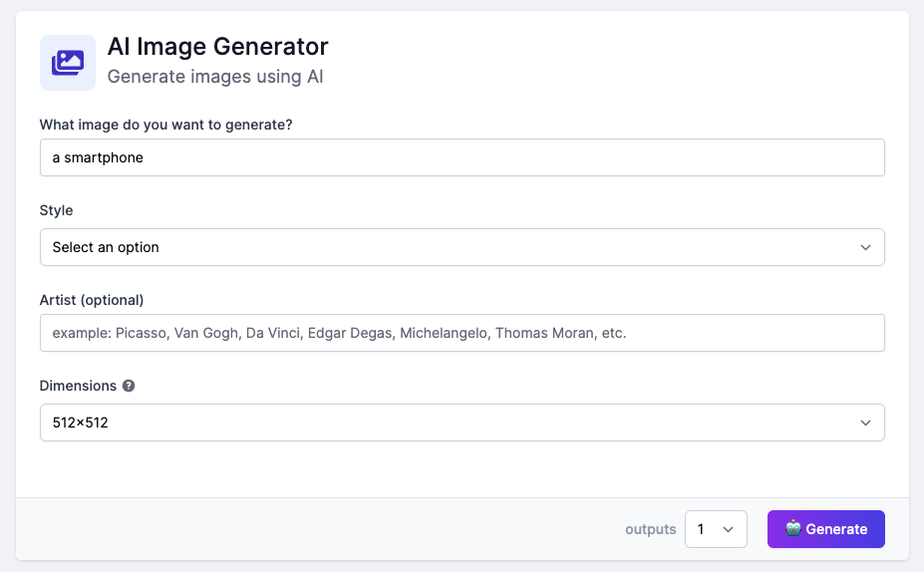Expand the outputs count dropdown
The width and height of the screenshot is (924, 572).
[715, 529]
